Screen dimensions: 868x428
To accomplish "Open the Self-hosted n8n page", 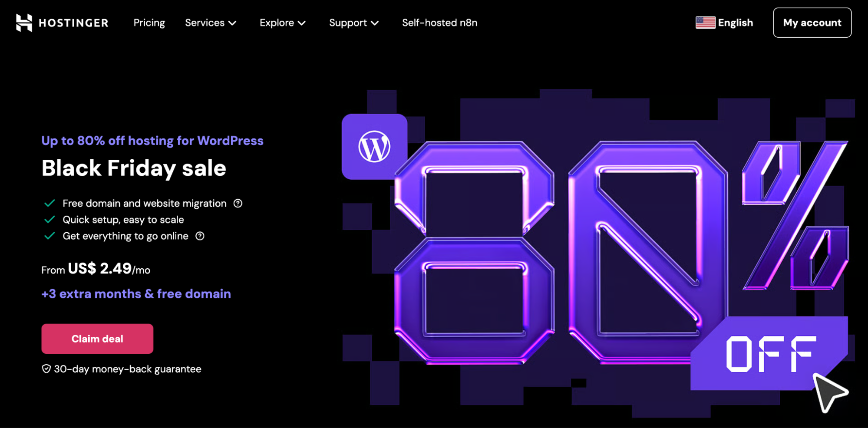I will (439, 23).
